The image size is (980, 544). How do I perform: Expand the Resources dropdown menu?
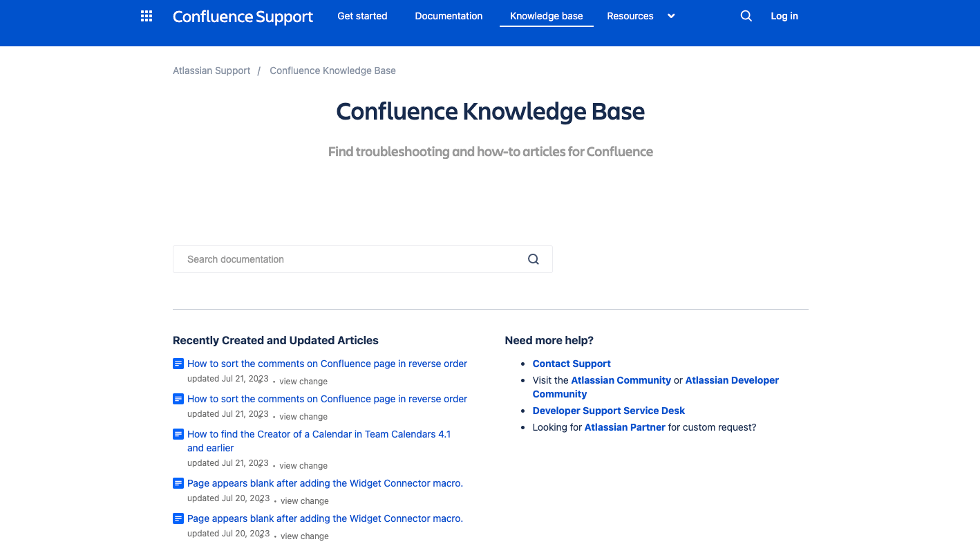(641, 15)
